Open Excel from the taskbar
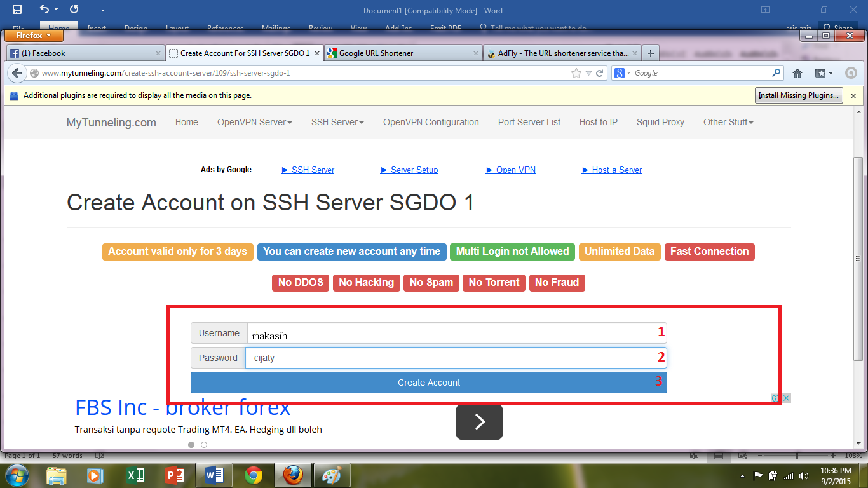 (135, 475)
